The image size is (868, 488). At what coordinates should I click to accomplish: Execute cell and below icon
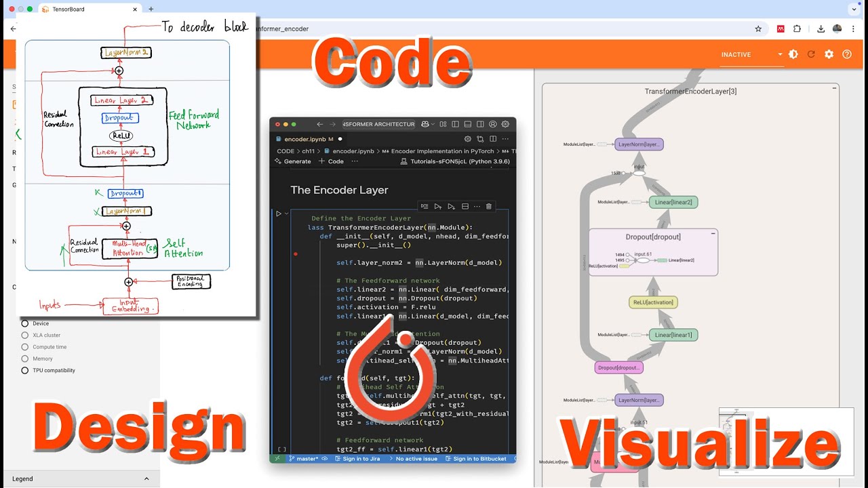click(451, 206)
